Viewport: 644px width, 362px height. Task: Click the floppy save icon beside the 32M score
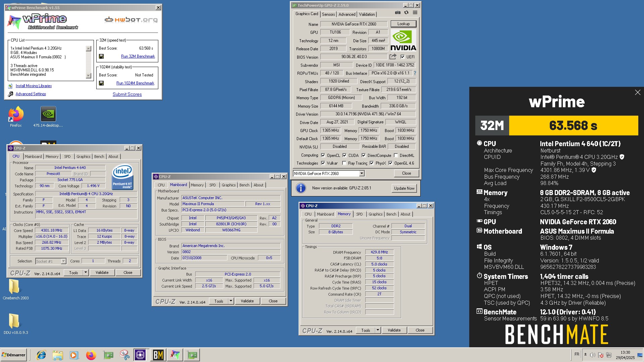(101, 56)
